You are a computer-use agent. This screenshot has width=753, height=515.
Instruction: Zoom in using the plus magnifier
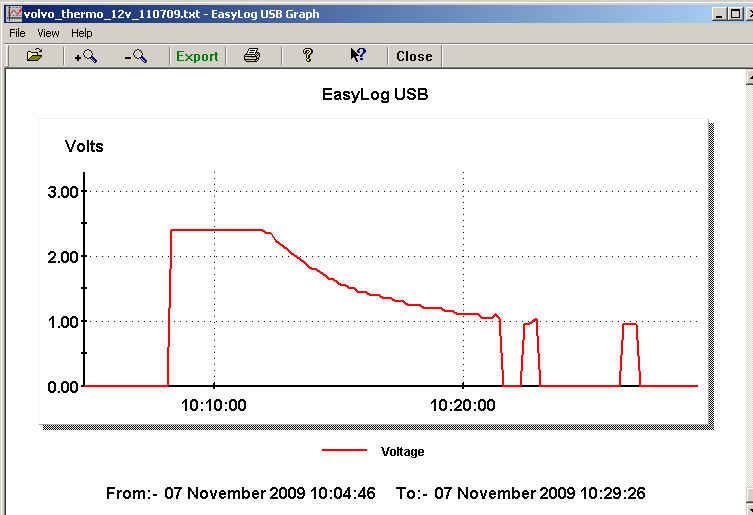(x=85, y=56)
